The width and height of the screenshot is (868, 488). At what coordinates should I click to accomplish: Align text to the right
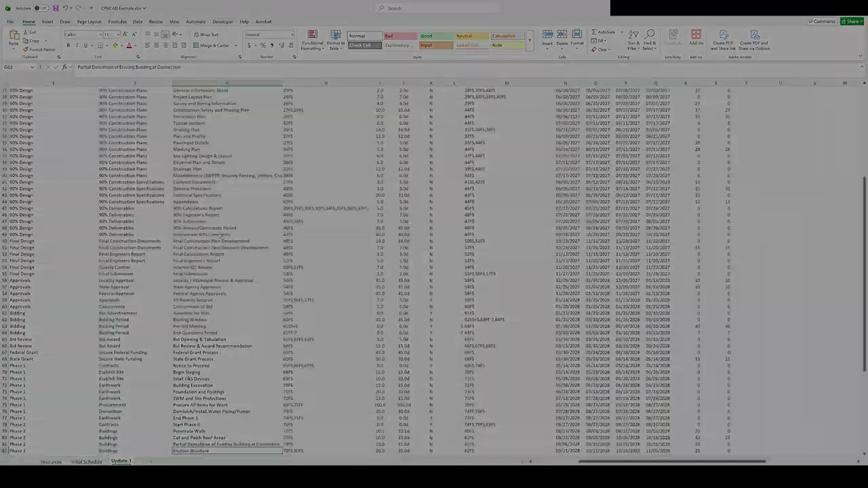tap(165, 45)
